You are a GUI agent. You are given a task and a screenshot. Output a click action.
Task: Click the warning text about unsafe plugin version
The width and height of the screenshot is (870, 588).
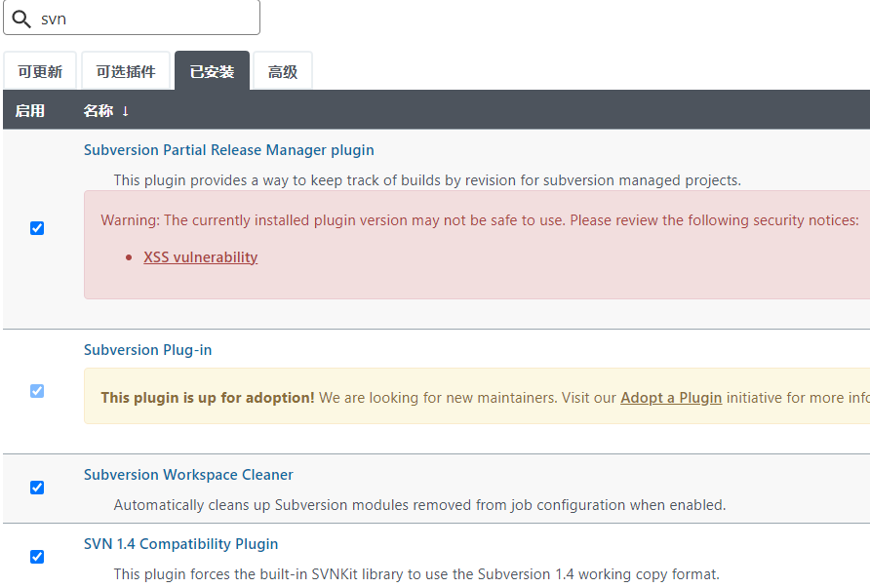(480, 220)
